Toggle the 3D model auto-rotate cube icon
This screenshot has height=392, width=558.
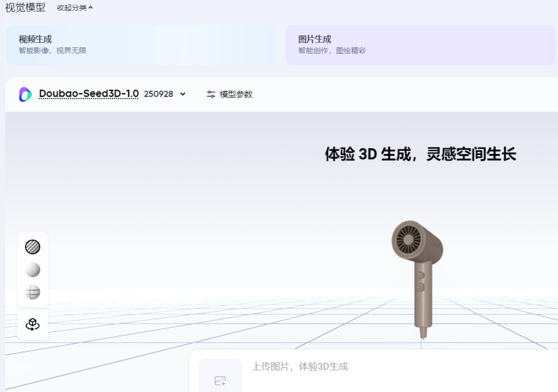[33, 324]
